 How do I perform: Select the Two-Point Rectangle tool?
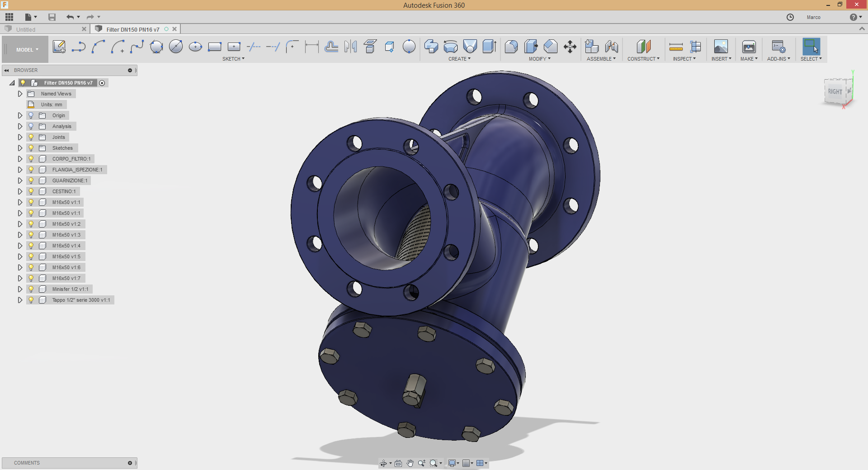[215, 47]
